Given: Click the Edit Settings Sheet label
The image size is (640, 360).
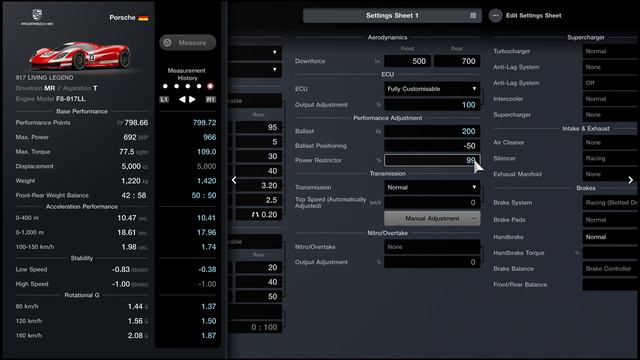Looking at the screenshot, I should (533, 16).
